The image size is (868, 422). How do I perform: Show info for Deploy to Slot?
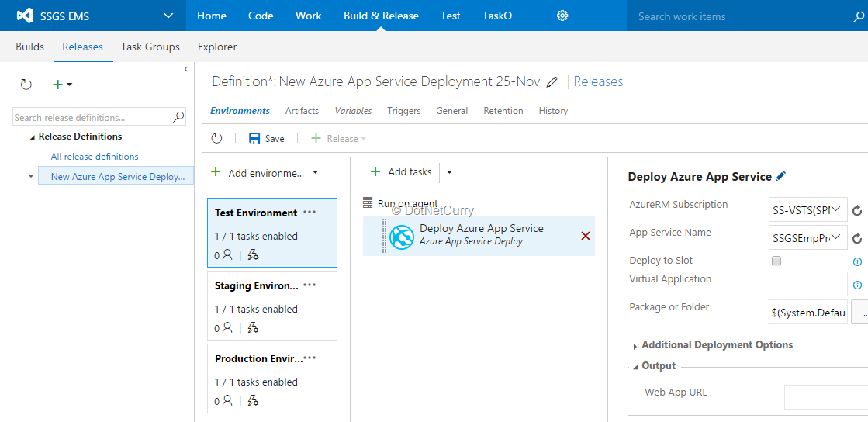click(x=857, y=261)
